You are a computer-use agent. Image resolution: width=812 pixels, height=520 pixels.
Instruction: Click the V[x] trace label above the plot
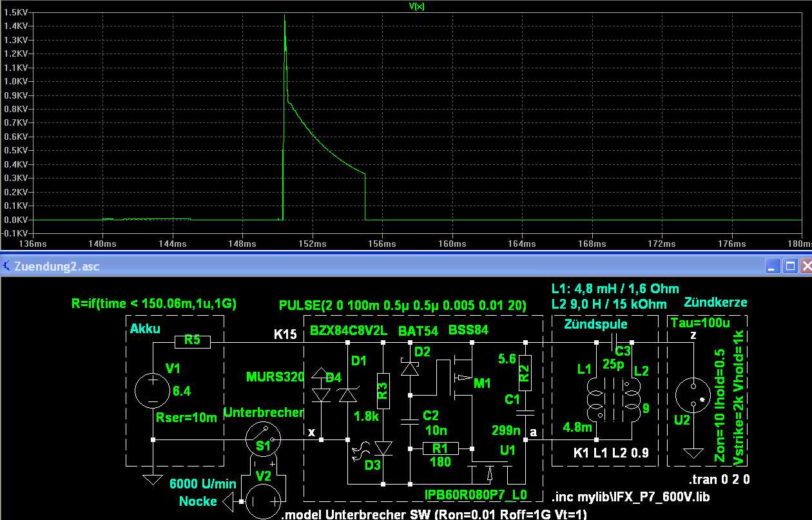pos(416,6)
